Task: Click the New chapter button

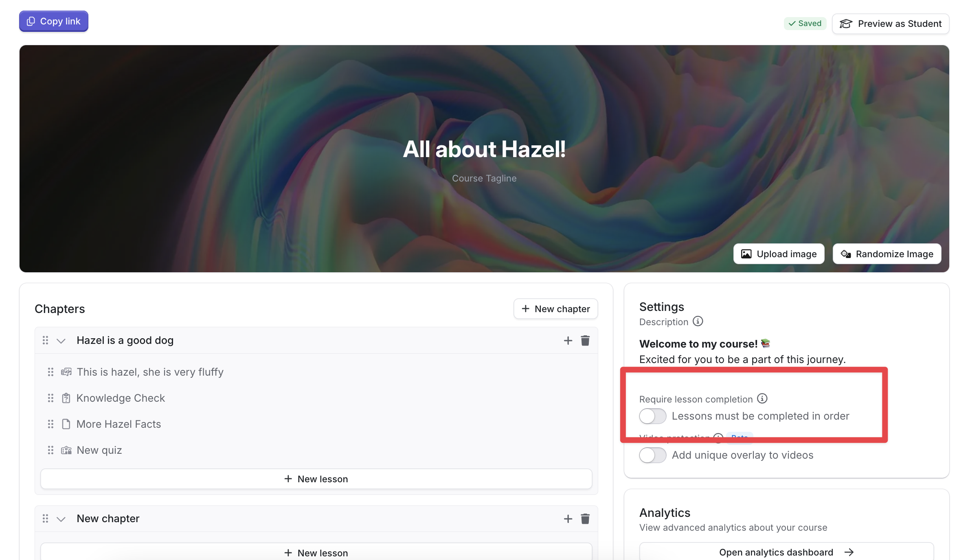Action: point(555,308)
